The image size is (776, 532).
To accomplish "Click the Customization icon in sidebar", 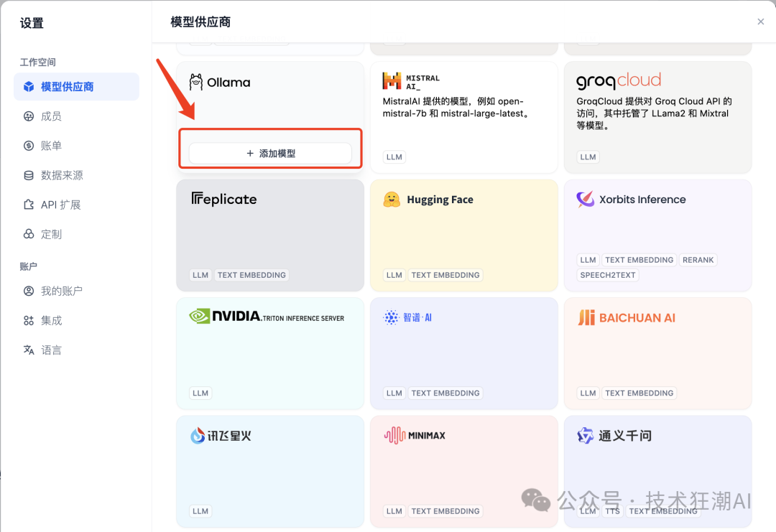I will (29, 234).
